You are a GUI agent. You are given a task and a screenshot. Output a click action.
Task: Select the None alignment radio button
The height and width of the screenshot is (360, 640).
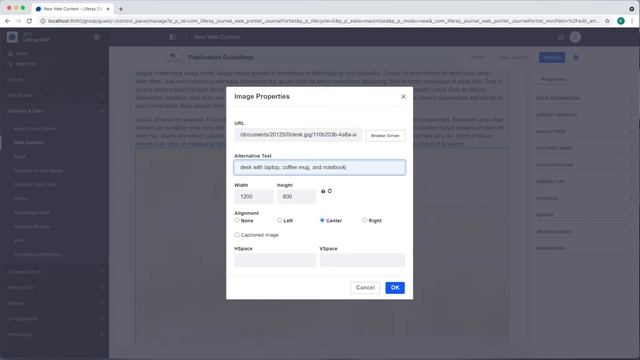[237, 220]
